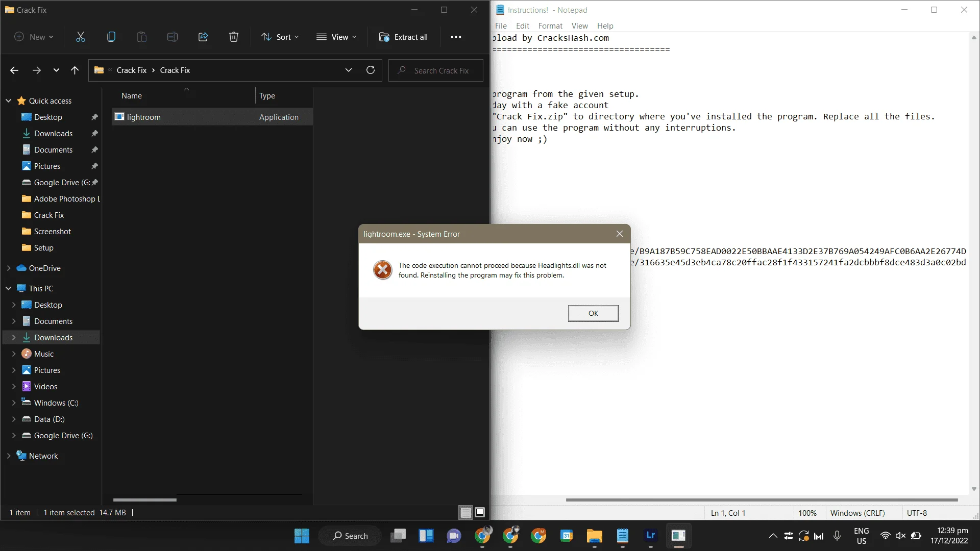This screenshot has height=551, width=980.
Task: Click the Extract all button
Action: [403, 37]
